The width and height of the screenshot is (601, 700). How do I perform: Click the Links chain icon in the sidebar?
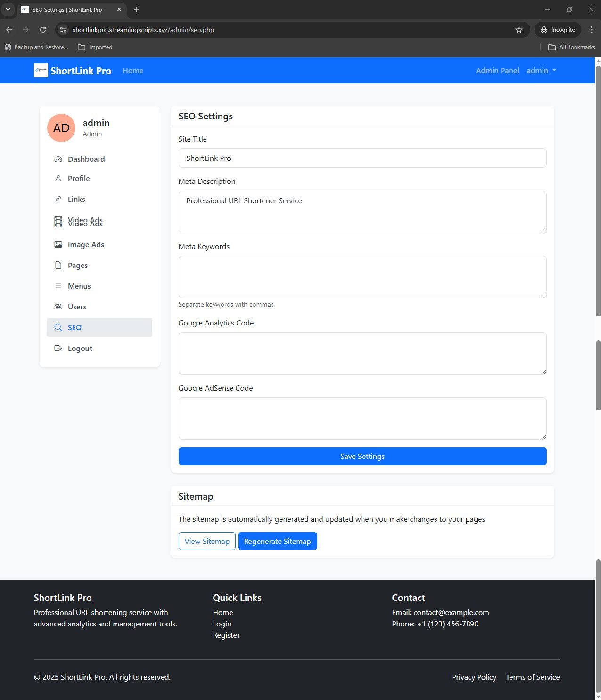click(x=58, y=199)
